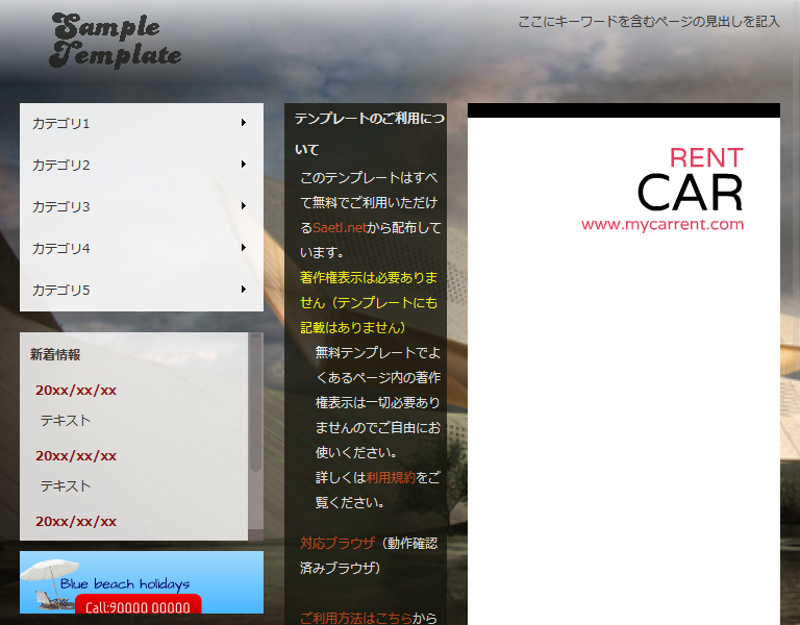
Task: Click the RENT CAR advertisement logo
Action: tap(689, 182)
